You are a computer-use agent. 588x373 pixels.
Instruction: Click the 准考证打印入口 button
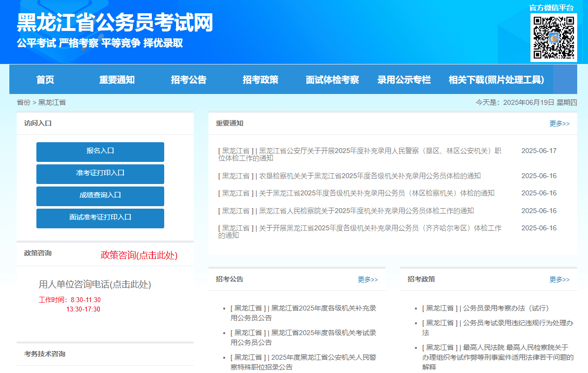point(100,173)
